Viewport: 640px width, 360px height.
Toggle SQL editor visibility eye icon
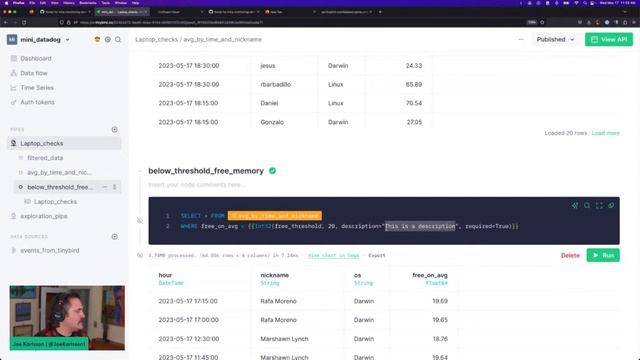pos(140,221)
